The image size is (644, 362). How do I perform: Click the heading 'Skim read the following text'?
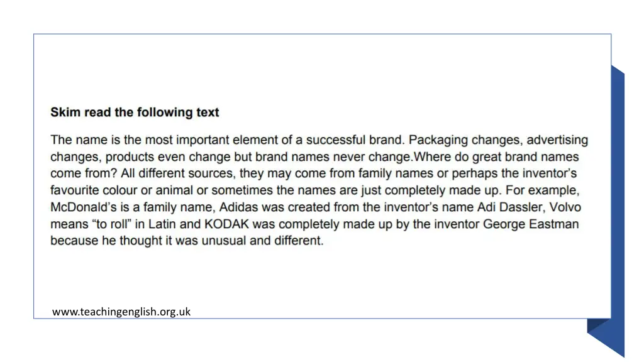pyautogui.click(x=135, y=112)
